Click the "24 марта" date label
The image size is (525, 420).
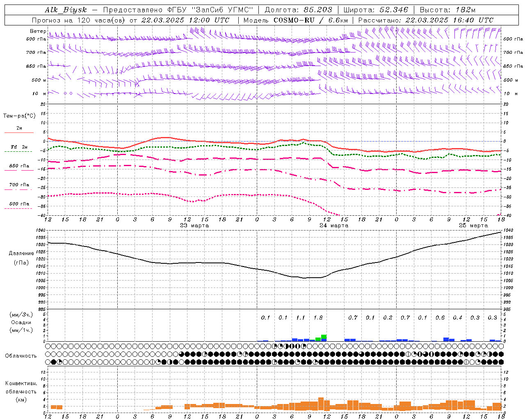pyautogui.click(x=334, y=226)
